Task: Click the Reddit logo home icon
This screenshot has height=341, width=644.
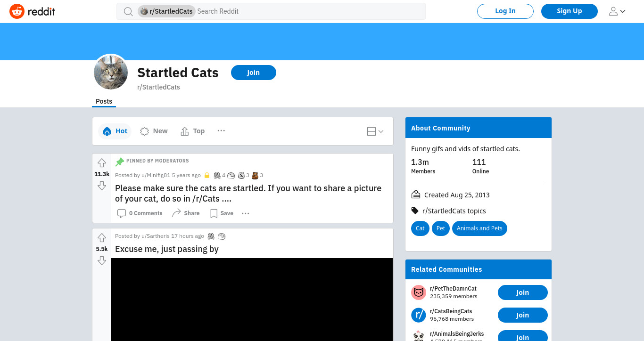Action: point(17,11)
